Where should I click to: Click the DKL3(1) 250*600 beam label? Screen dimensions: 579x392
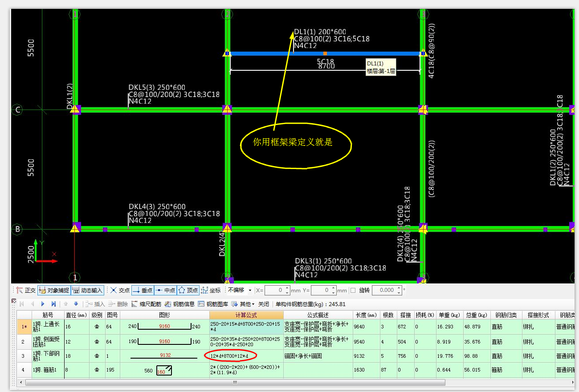tap(323, 261)
